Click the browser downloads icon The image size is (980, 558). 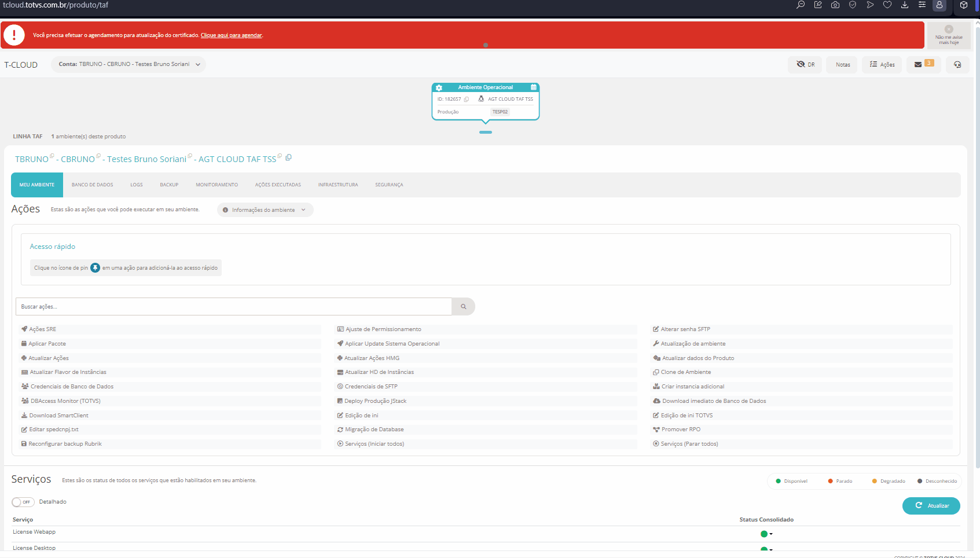905,5
